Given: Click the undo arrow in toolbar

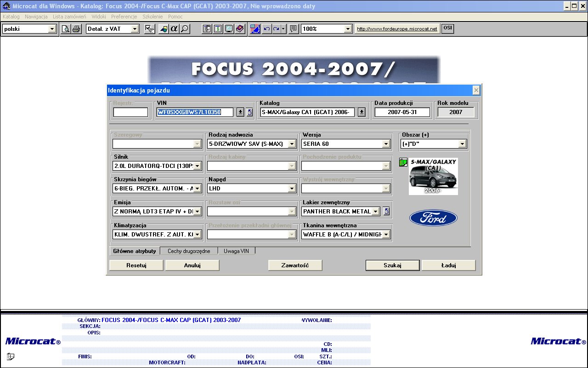Looking at the screenshot, I should (x=267, y=29).
